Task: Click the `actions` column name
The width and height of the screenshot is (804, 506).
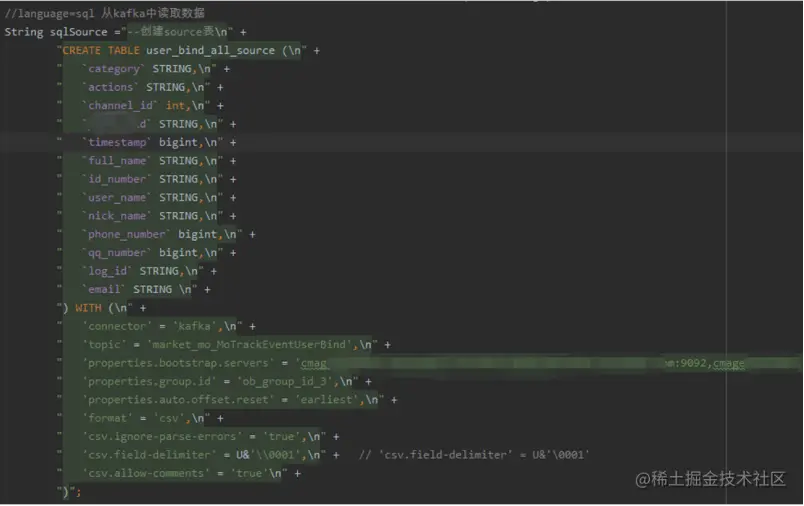Action: [111, 87]
